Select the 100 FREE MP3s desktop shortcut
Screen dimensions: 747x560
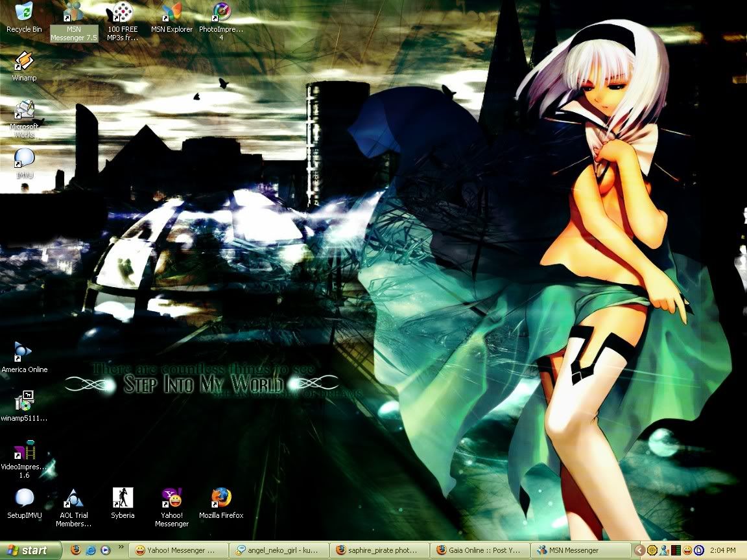point(123,22)
